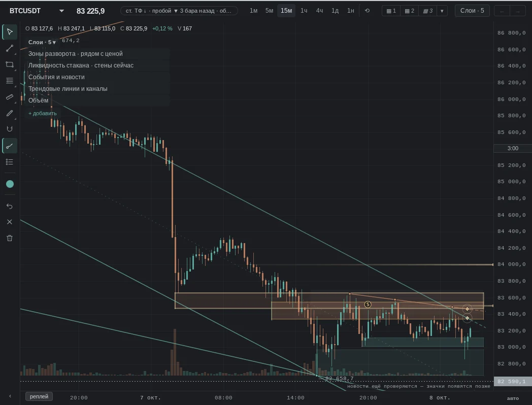Select chart layout preset 3
The height and width of the screenshot is (405, 532).
point(428,11)
